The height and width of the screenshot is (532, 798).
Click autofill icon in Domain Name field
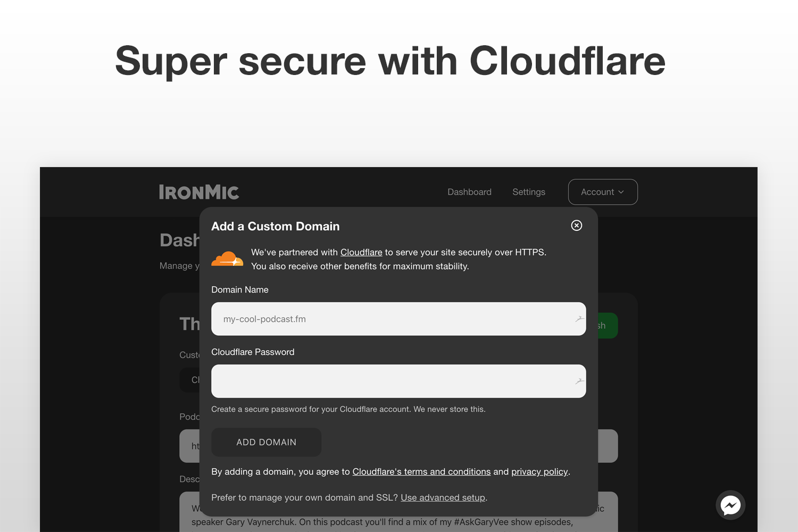point(579,319)
